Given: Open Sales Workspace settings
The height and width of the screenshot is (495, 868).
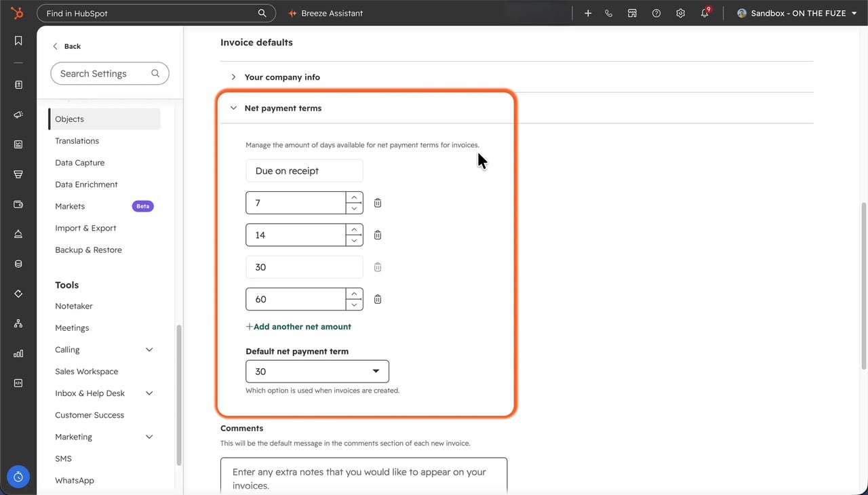Looking at the screenshot, I should [x=86, y=371].
